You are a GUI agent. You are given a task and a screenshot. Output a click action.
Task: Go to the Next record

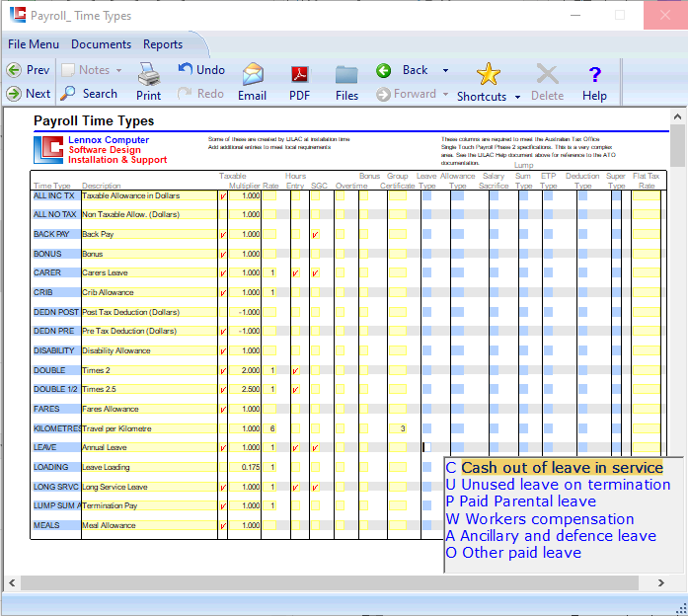29,94
